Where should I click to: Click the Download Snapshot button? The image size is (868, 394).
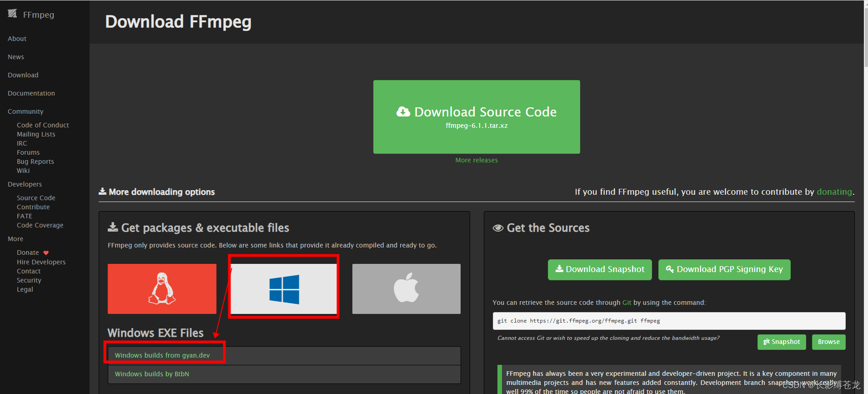tap(600, 270)
